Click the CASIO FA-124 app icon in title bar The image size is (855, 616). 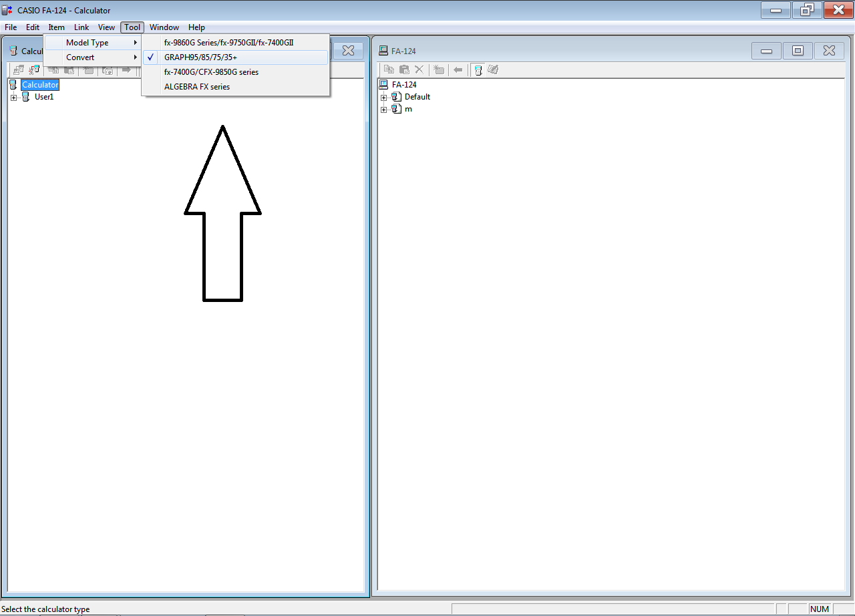(8, 10)
